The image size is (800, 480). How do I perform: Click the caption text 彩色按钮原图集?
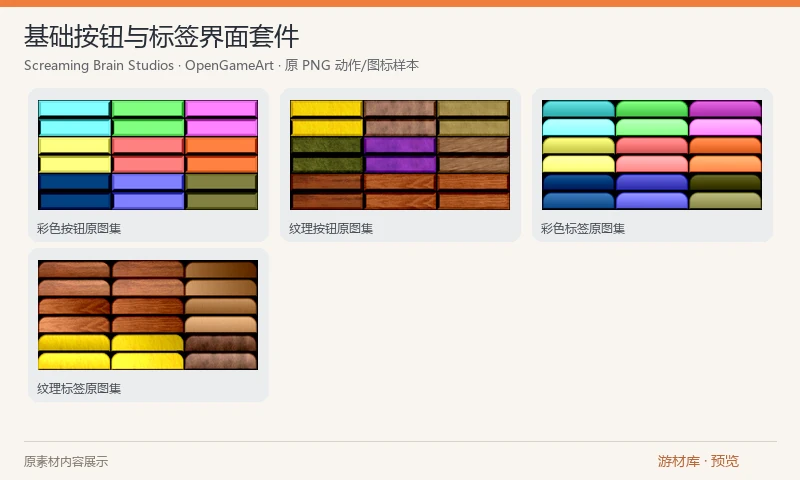click(79, 229)
